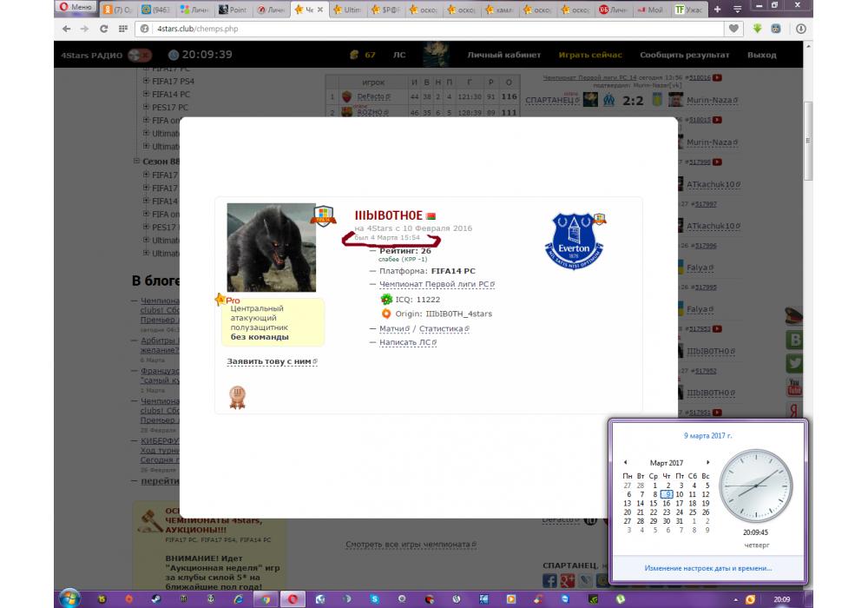Expand the PES17 PC tree item
Image resolution: width=868 pixels, height=608 pixels.
[x=146, y=108]
